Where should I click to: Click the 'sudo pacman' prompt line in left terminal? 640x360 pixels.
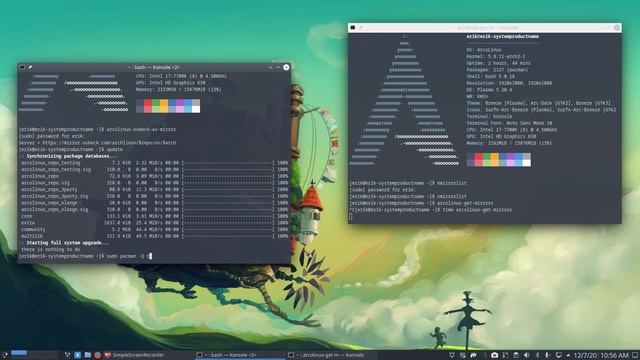point(85,256)
